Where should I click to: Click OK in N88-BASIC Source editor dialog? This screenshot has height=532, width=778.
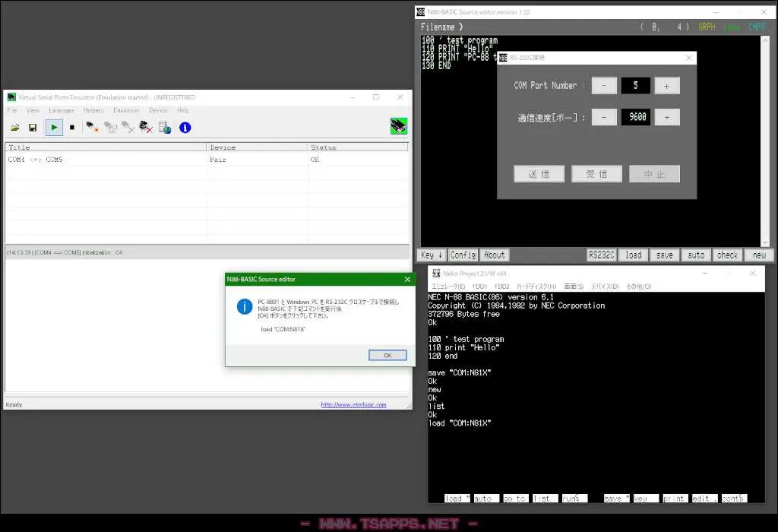(x=387, y=356)
